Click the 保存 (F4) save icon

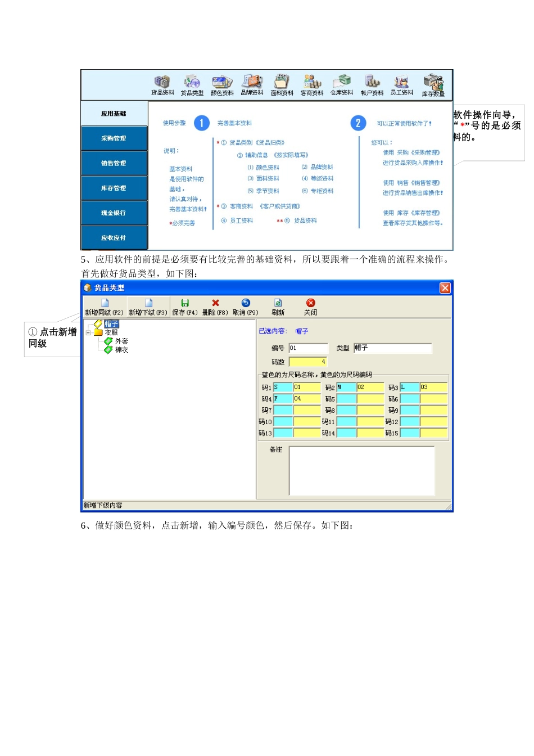point(185,307)
